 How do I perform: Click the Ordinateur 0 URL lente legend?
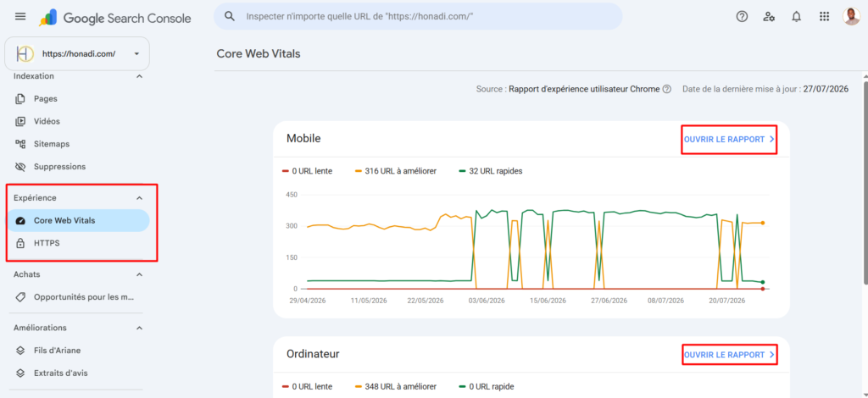[x=307, y=386]
